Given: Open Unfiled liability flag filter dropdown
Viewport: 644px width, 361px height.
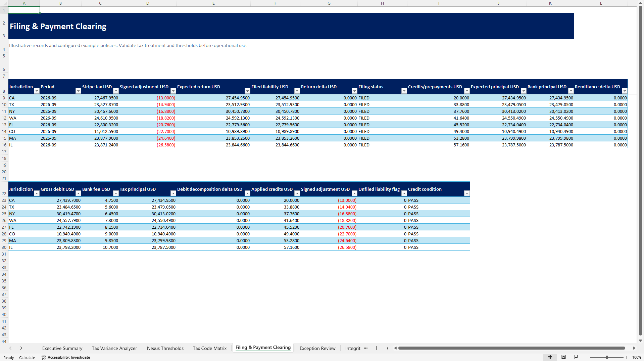Looking at the screenshot, I should coord(404,193).
